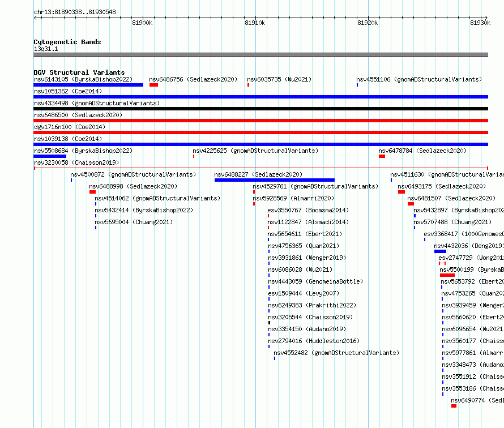Select nsv4756365 (Quan2021) variant
Screen dimensions: 504x428
tap(304, 246)
